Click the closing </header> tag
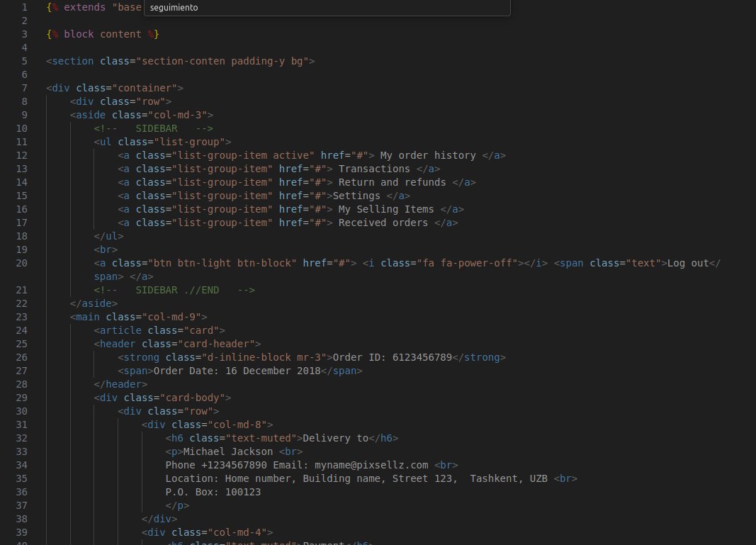This screenshot has height=545, width=756. [x=121, y=384]
